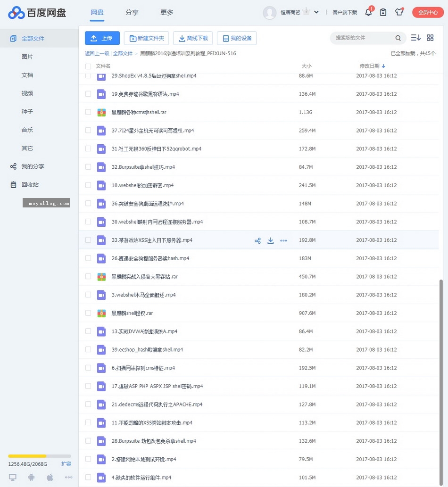Screen dimensions: 448x487
Task: Check the box for 26.遭遇安全狗提服务器读hash.mp4
Action: pos(88,258)
